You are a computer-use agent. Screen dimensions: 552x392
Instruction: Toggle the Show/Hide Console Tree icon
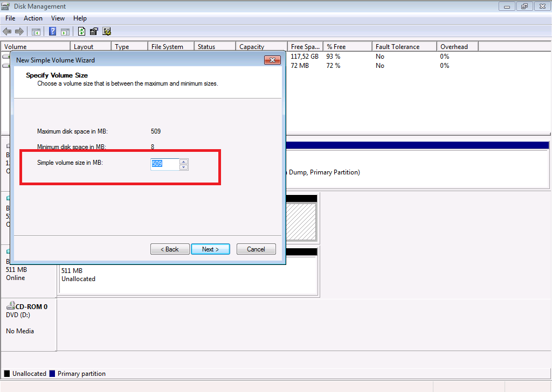point(36,32)
